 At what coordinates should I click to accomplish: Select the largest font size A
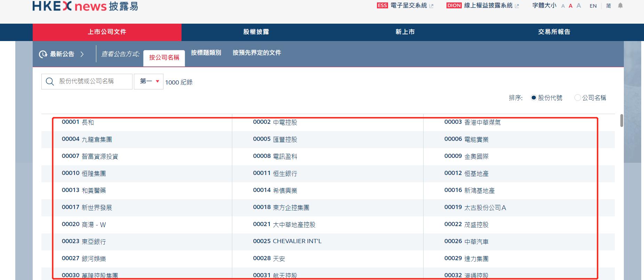pos(579,6)
